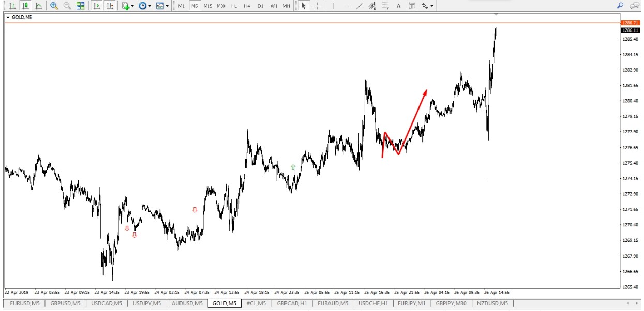Select the horizontal line tool
Screen dimensions: 644x311
[x=346, y=6]
